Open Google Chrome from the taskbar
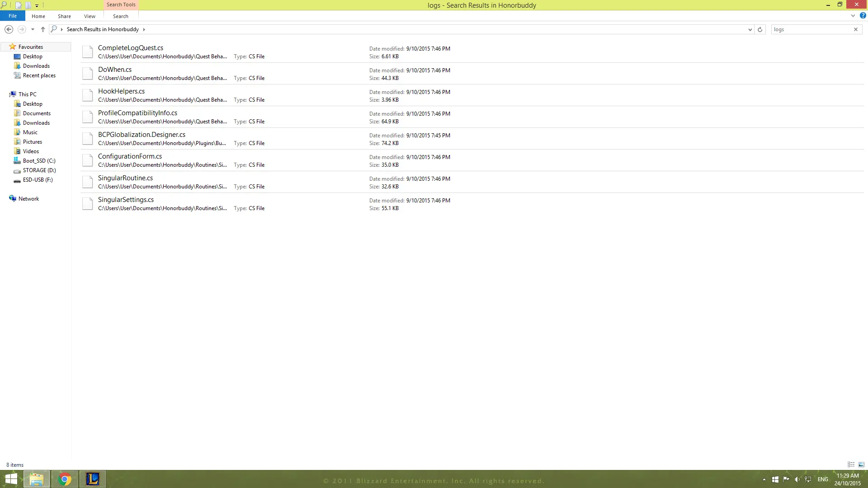868x488 pixels. click(65, 479)
